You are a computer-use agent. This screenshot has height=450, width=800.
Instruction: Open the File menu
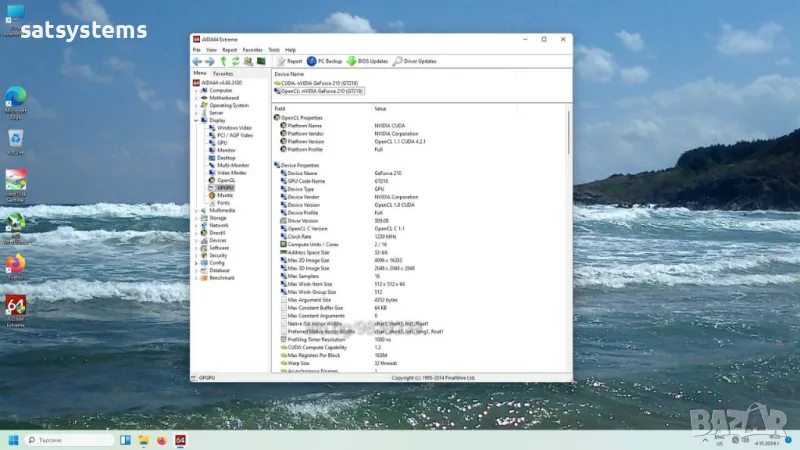tap(197, 49)
